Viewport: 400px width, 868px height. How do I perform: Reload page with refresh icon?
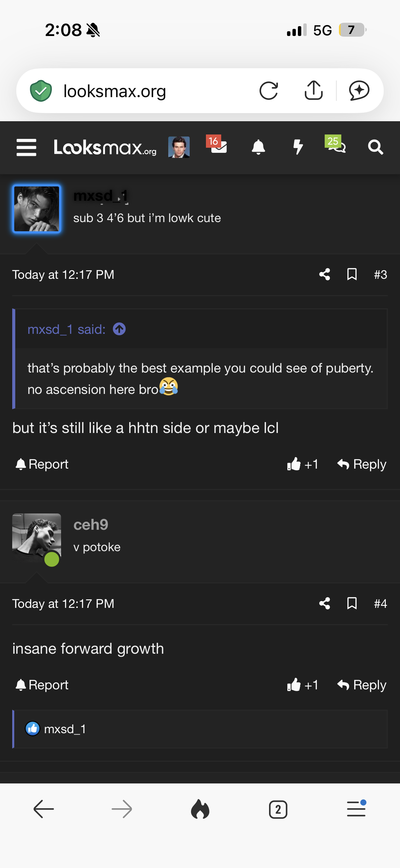pyautogui.click(x=269, y=91)
